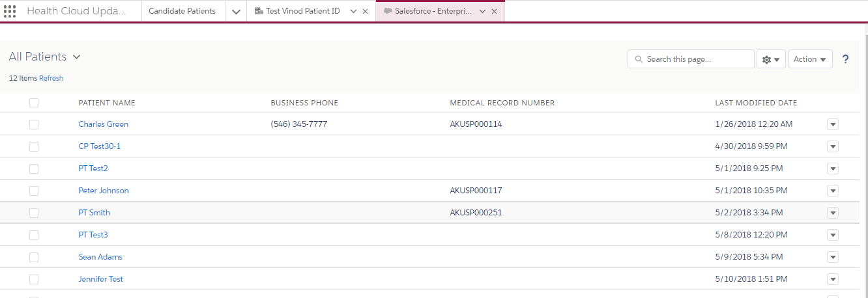This screenshot has height=298, width=868.
Task: Select the Sean Adams row checkbox
Action: 34,257
